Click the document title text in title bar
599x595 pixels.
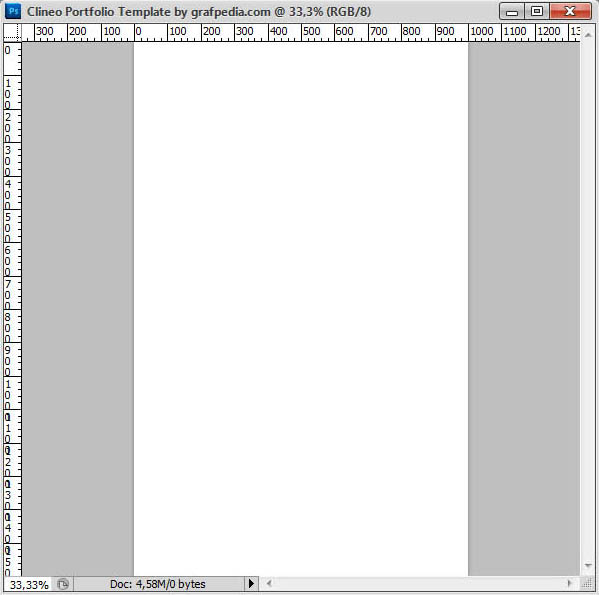point(199,12)
